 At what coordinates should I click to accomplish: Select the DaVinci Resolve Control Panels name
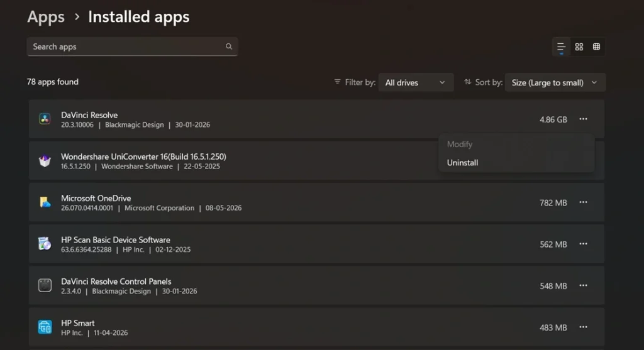116,282
